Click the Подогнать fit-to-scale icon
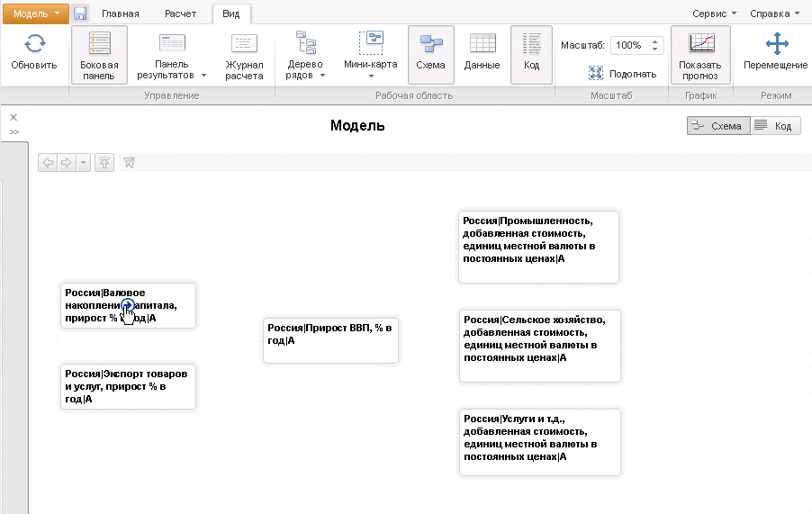Viewport: 812px width, 514px height. (596, 73)
